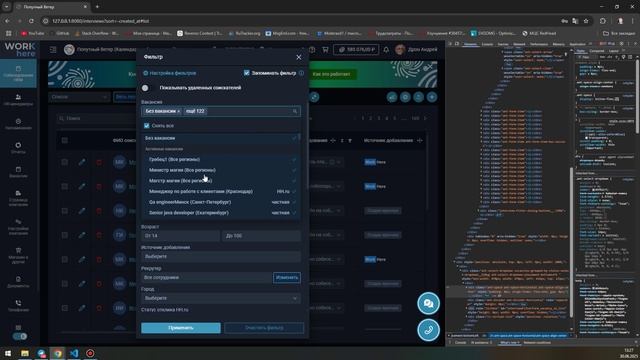Screen dimensions: 640x360
Task: Open Настройки компании sidebar item
Action: coord(18,227)
